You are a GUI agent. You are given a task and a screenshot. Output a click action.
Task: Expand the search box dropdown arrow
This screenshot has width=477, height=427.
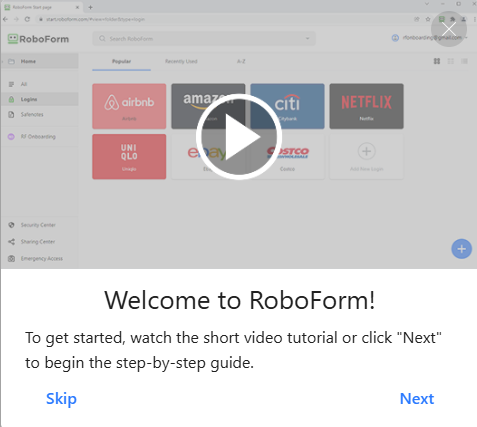point(307,39)
